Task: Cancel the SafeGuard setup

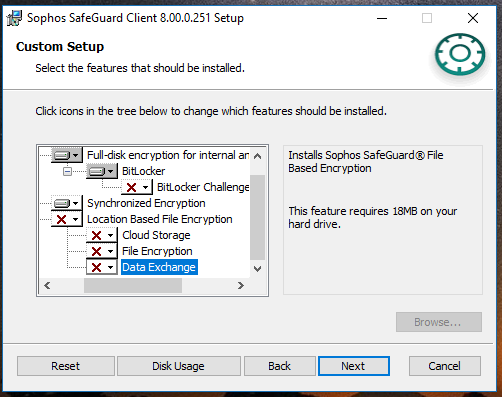Action: click(445, 366)
